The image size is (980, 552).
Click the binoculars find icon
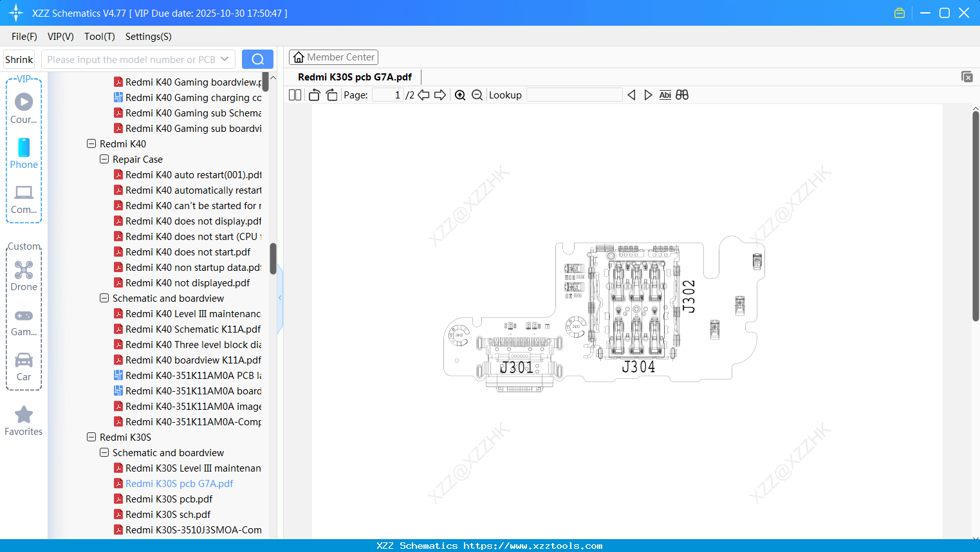coord(682,95)
